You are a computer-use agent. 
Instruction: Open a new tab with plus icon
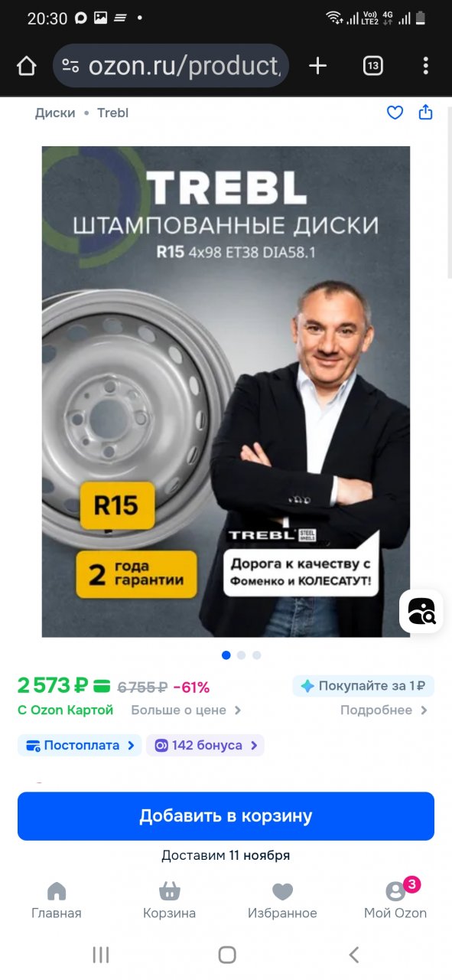(x=317, y=66)
